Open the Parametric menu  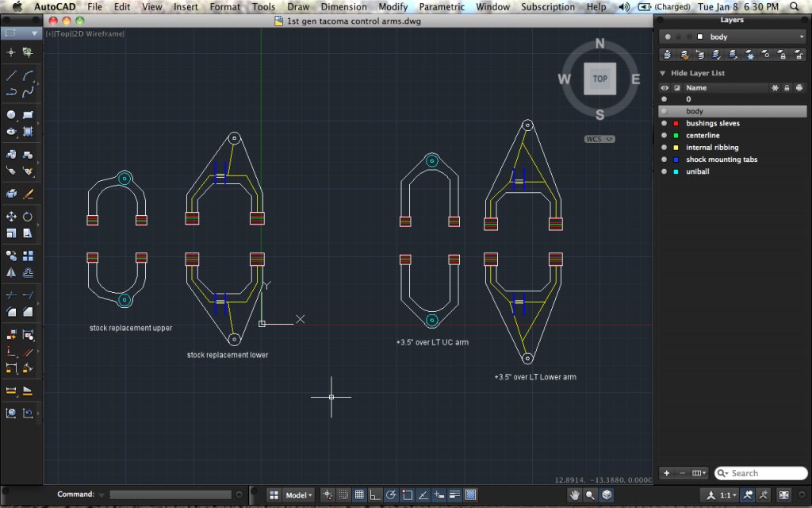tap(442, 6)
